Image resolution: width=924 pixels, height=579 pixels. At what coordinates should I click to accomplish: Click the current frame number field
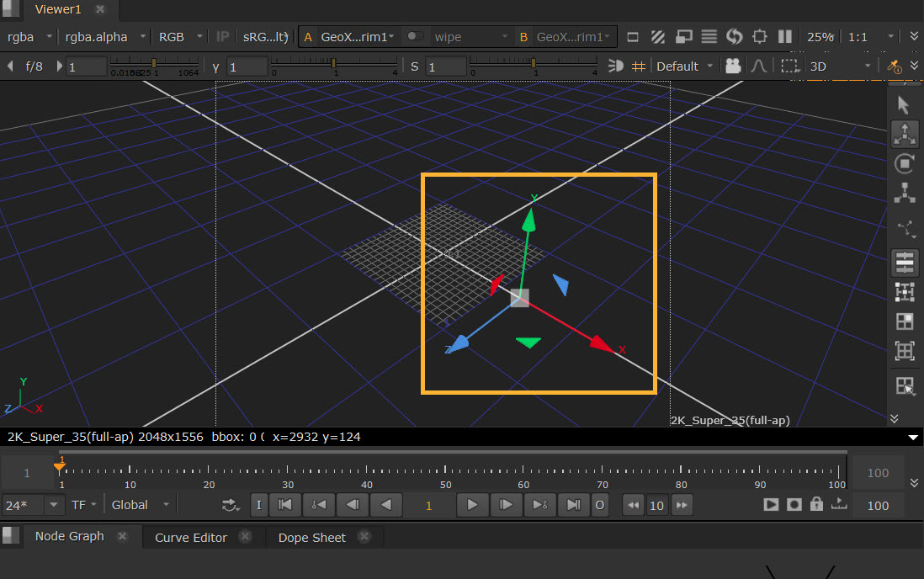pos(428,505)
